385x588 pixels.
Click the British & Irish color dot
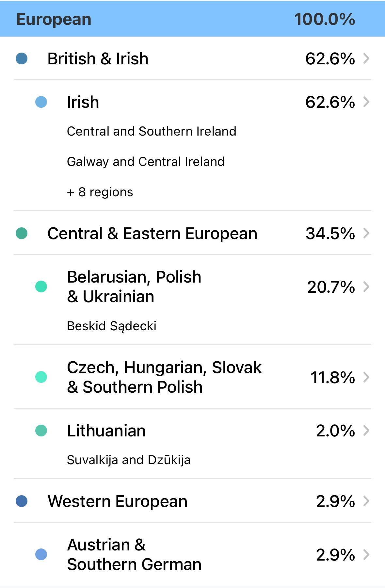(22, 59)
